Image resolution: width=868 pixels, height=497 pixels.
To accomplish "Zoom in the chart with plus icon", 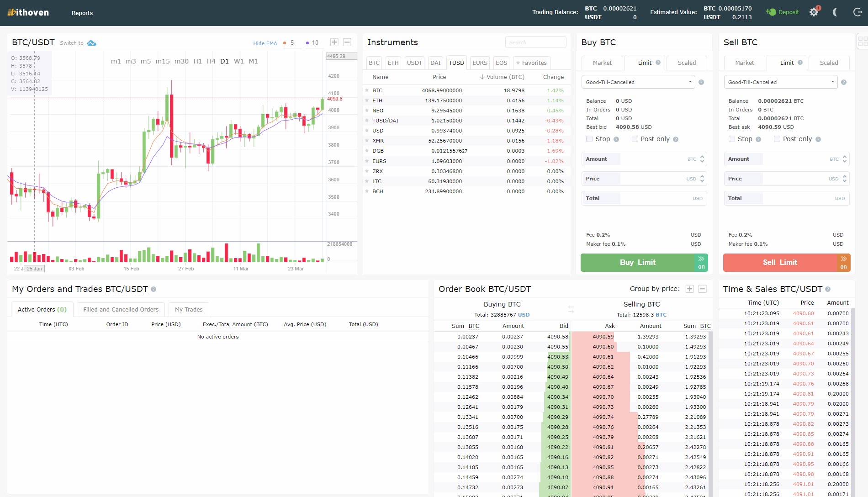I will pos(334,42).
